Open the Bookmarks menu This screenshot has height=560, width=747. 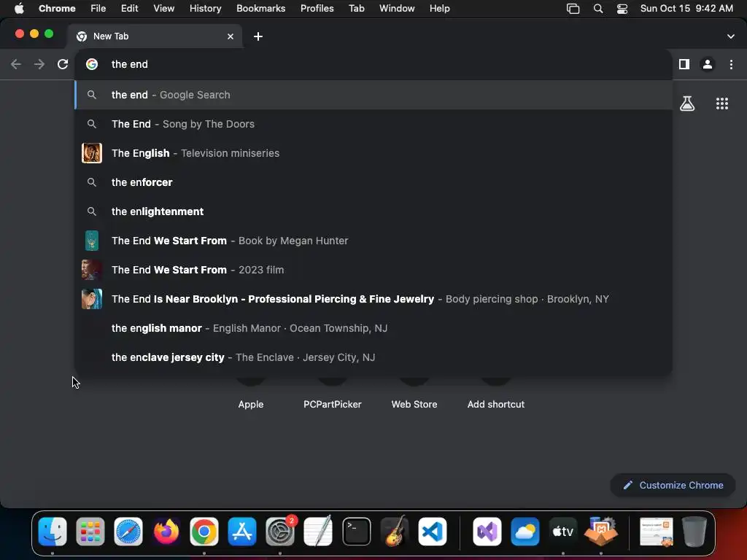tap(260, 9)
